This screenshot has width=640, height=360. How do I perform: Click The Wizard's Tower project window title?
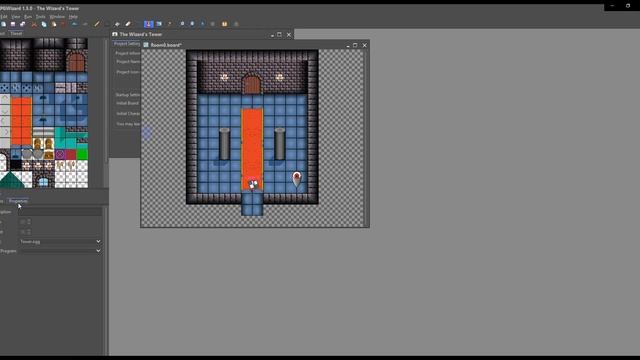140,34
